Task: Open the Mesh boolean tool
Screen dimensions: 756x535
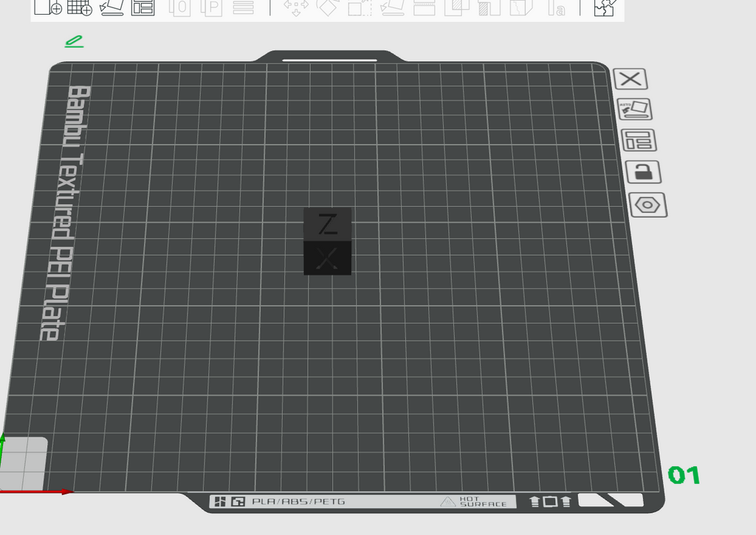Action: click(x=456, y=7)
